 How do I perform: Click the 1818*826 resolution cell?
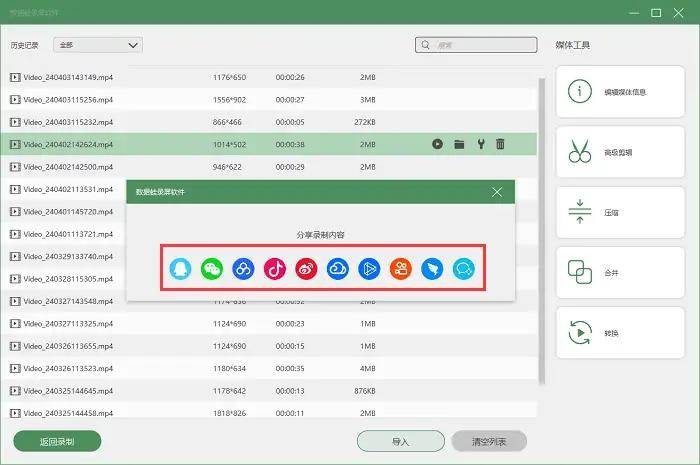pyautogui.click(x=229, y=413)
